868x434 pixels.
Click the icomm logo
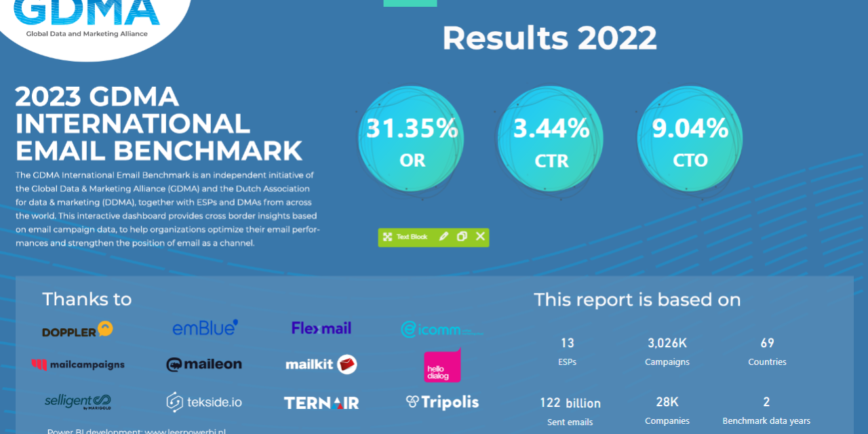point(441,330)
